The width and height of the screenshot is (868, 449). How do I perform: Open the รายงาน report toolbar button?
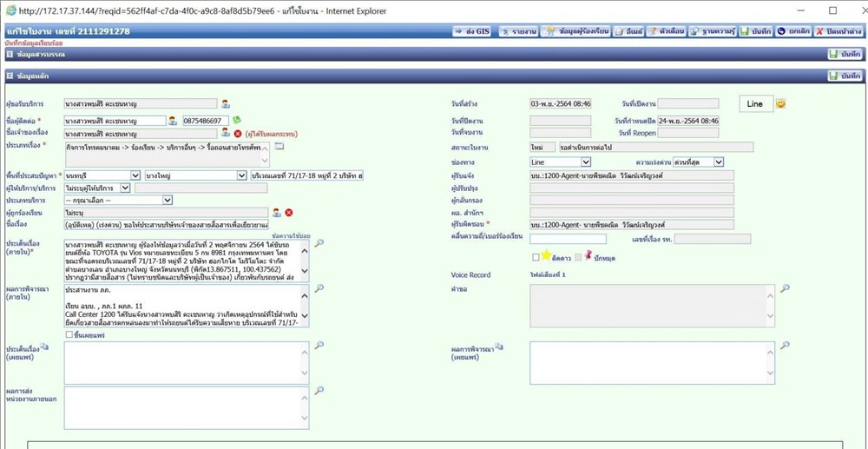coord(518,31)
